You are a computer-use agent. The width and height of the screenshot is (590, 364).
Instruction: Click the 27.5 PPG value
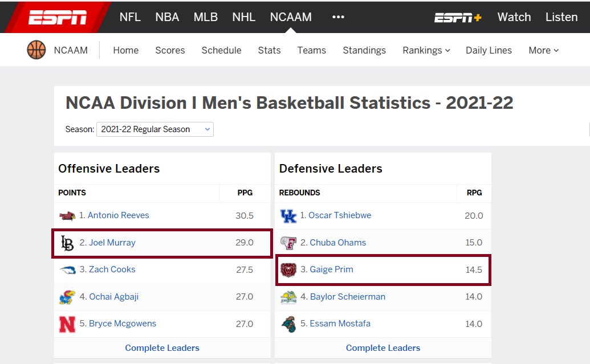(245, 269)
